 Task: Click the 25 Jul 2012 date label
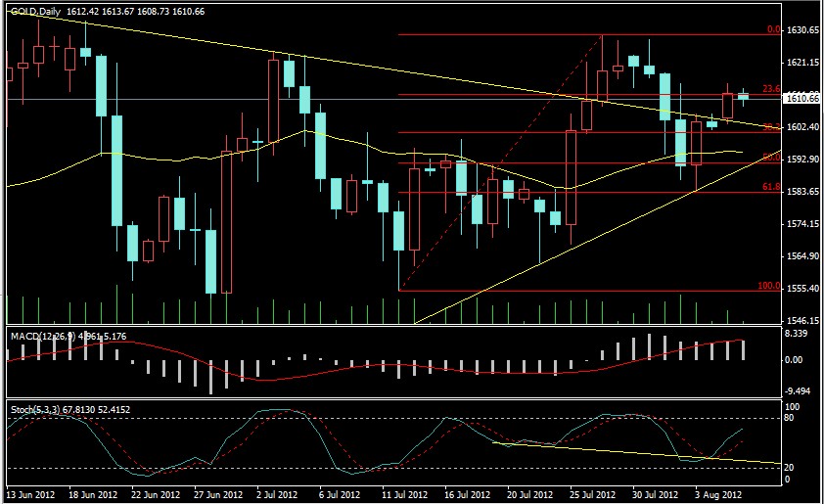tap(591, 495)
